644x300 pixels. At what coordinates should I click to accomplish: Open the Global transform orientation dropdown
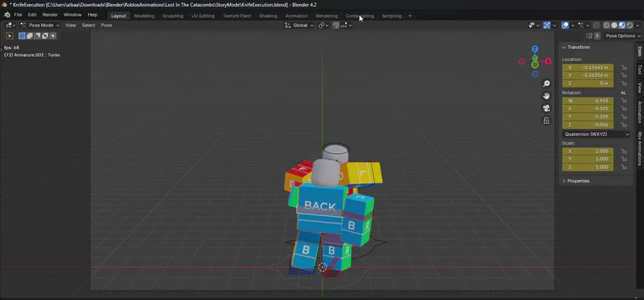(x=299, y=25)
